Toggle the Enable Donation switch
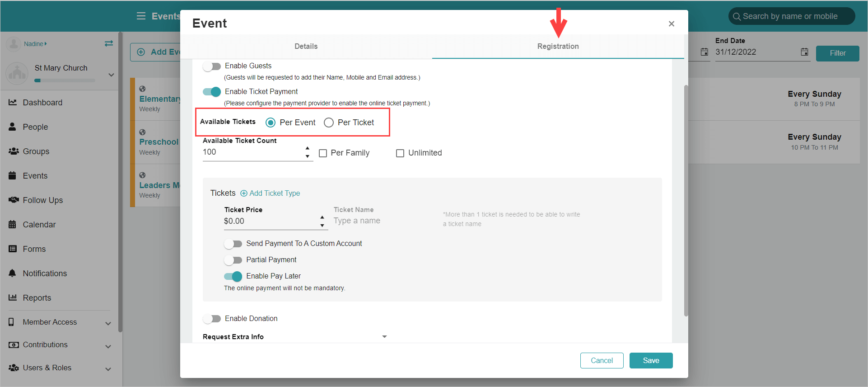Viewport: 868px width, 387px height. [x=212, y=319]
